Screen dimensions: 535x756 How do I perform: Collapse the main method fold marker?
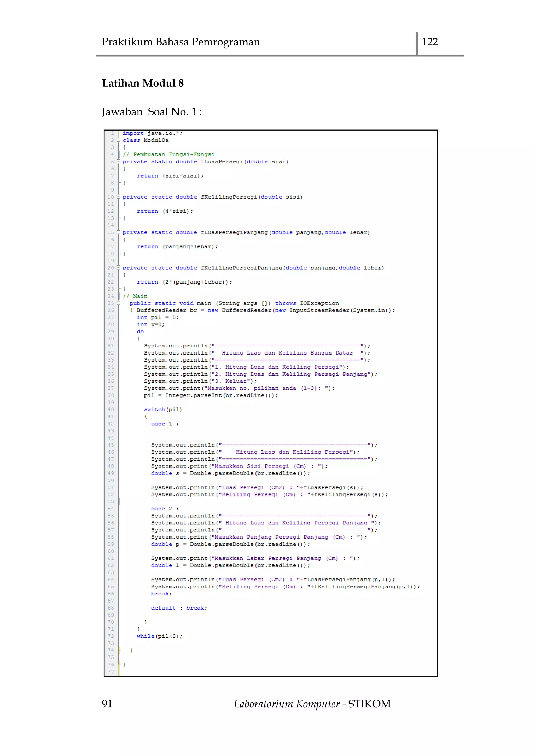pos(118,303)
